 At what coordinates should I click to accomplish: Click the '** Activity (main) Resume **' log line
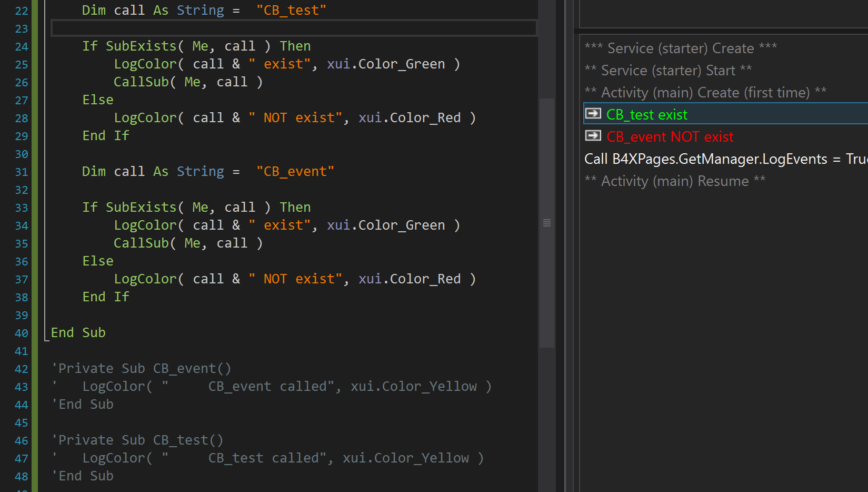click(x=675, y=181)
